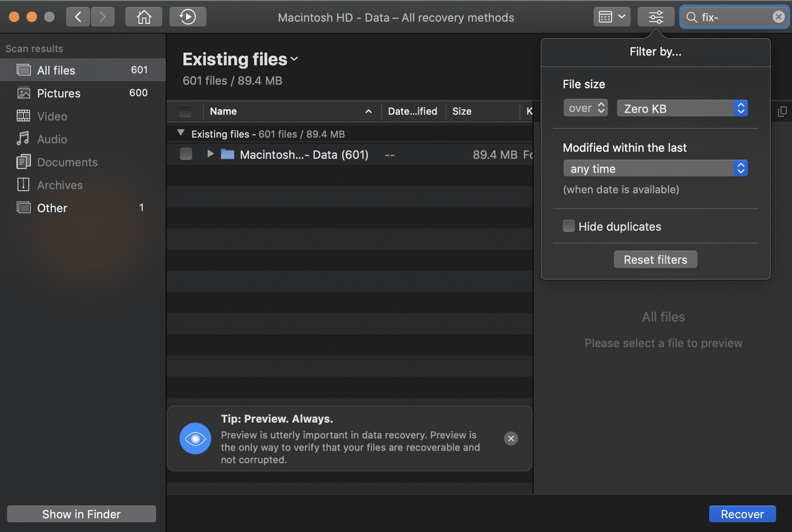The image size is (792, 532).
Task: Go back with the left arrow button
Action: coord(78,17)
